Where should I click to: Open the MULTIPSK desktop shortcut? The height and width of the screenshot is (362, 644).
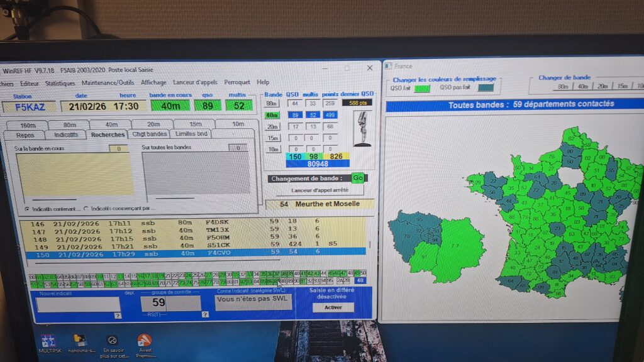48,341
